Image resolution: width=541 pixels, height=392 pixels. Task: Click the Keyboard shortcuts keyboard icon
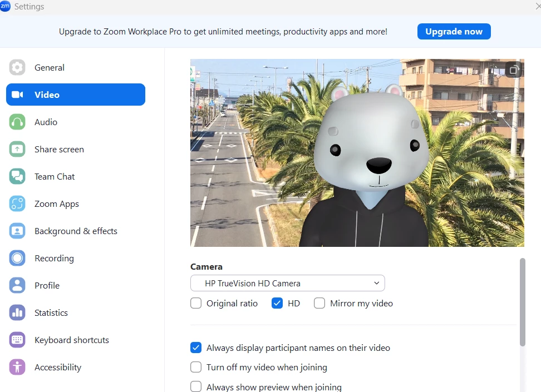[17, 340]
